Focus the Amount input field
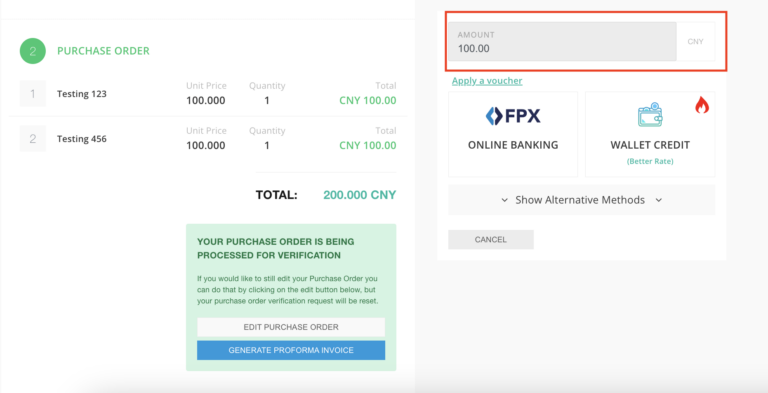The image size is (768, 393). pos(562,42)
